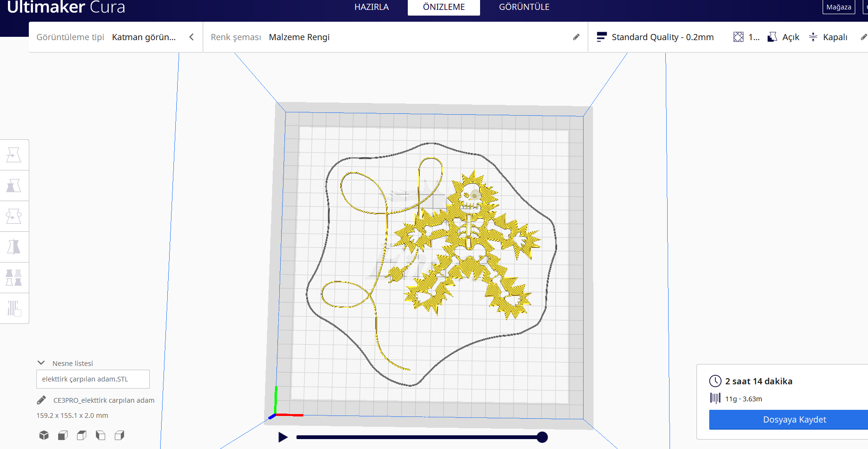
Task: Select the Move tool in the left toolbar
Action: click(x=14, y=154)
